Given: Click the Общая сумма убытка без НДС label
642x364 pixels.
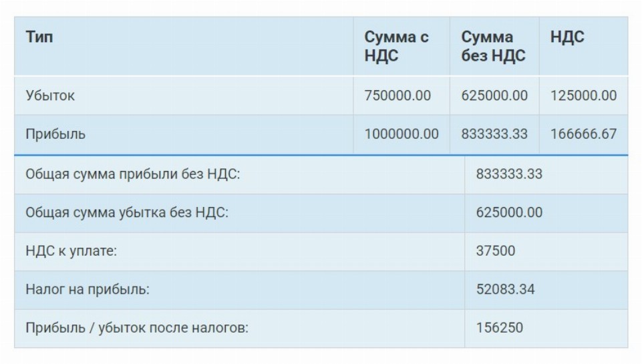Looking at the screenshot, I should (x=127, y=213).
